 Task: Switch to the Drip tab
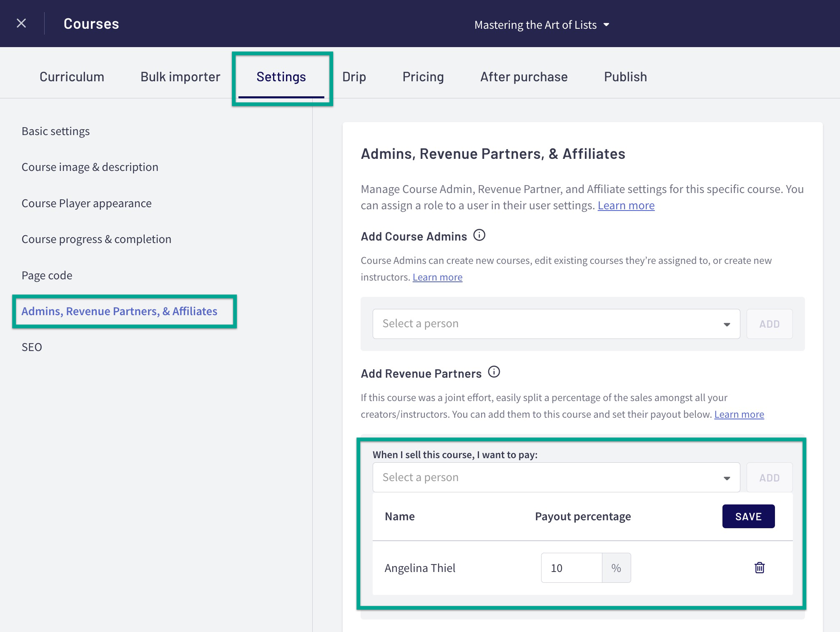pyautogui.click(x=354, y=76)
